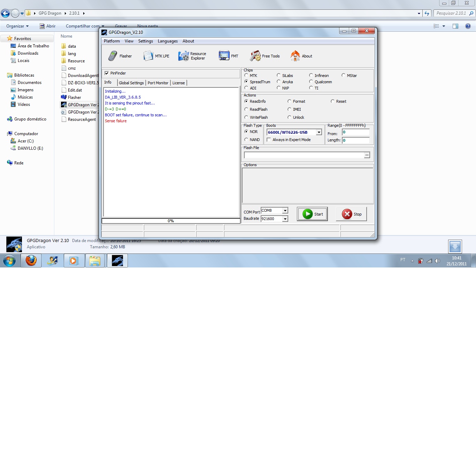Click the GPGDragon taskbar icon

coord(117,261)
